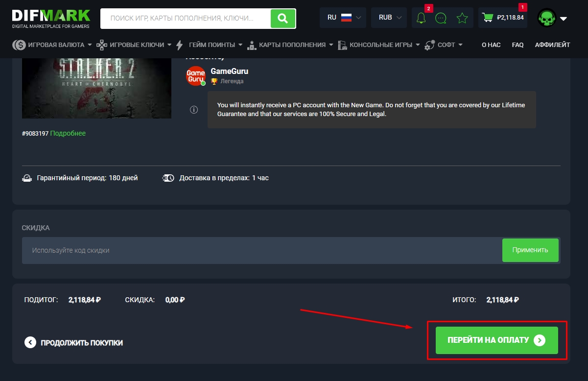The height and width of the screenshot is (381, 588).
Task: Click the console games icon
Action: pos(342,45)
